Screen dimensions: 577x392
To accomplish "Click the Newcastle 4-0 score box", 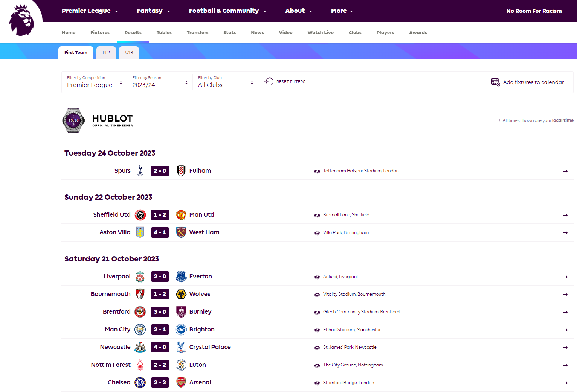I will (x=160, y=347).
